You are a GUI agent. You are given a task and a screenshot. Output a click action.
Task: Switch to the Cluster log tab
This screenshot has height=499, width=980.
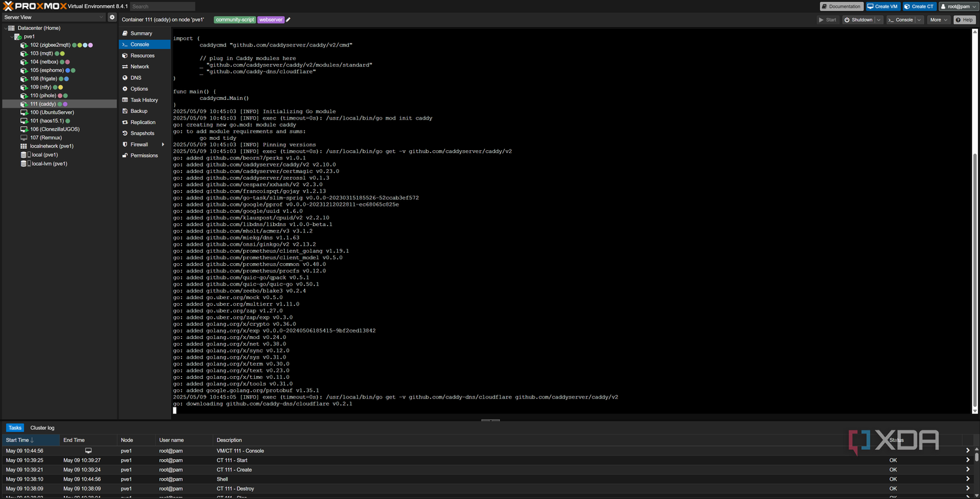(42, 428)
